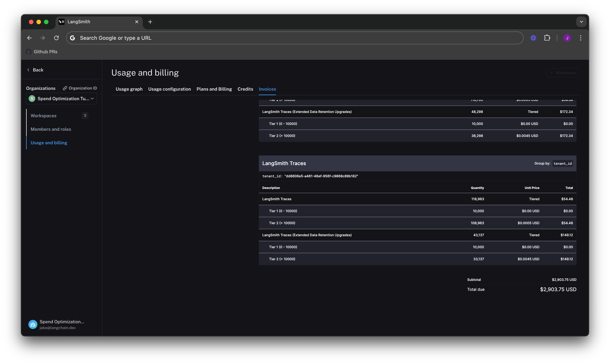Click the tenant_id group-by tag

pyautogui.click(x=563, y=163)
